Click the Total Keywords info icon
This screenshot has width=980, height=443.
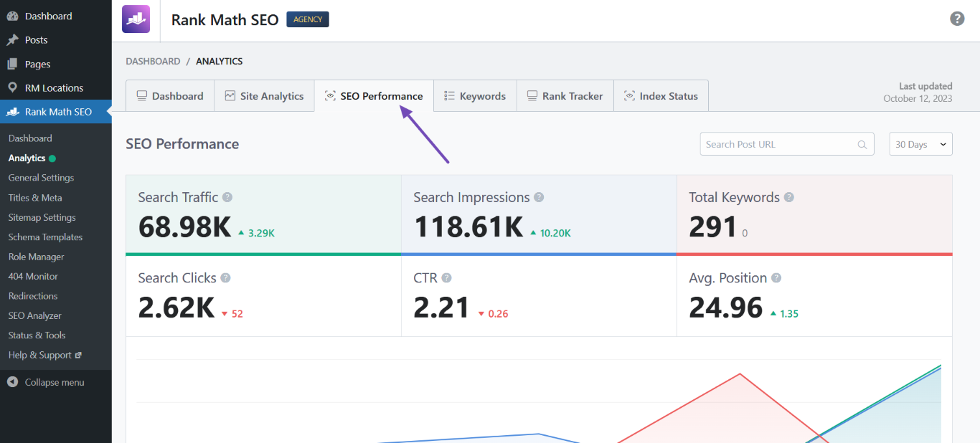tap(789, 197)
